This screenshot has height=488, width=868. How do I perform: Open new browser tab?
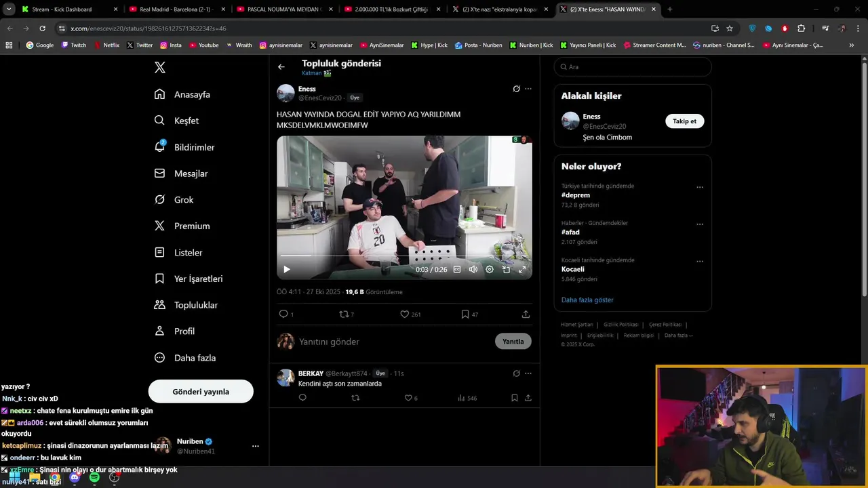[x=670, y=9]
